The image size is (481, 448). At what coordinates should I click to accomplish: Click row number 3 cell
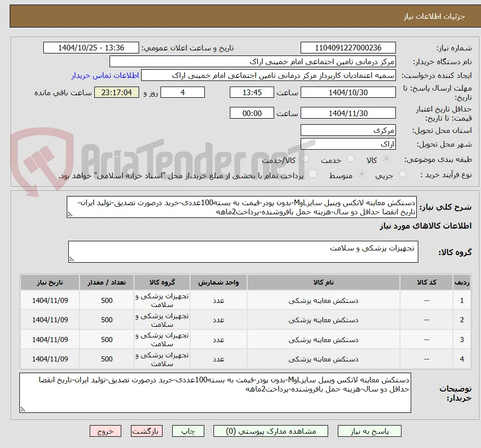click(462, 340)
